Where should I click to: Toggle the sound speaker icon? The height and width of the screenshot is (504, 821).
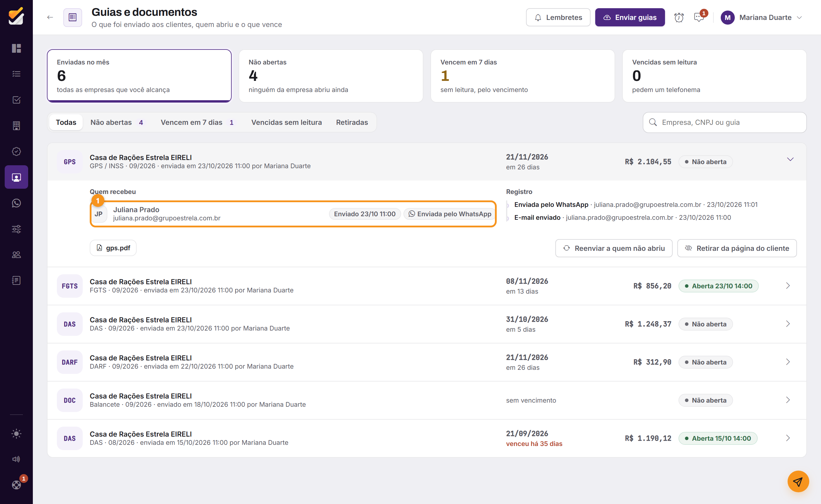tap(16, 459)
